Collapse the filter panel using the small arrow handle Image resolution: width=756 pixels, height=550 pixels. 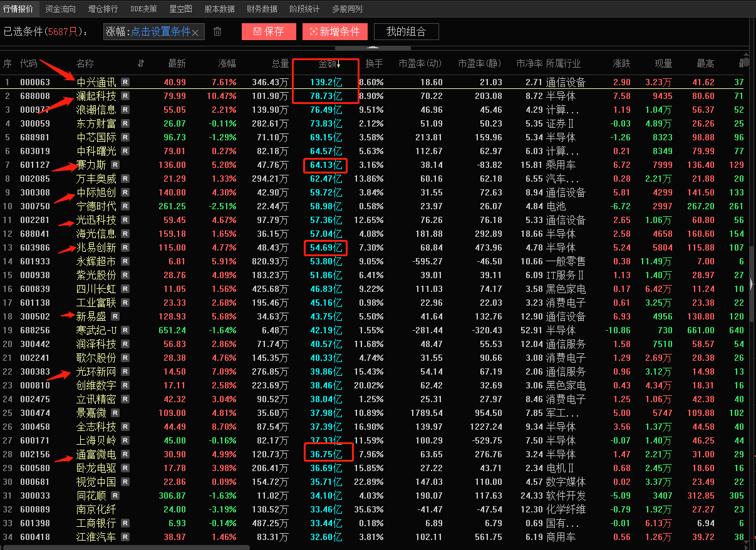coord(340,48)
